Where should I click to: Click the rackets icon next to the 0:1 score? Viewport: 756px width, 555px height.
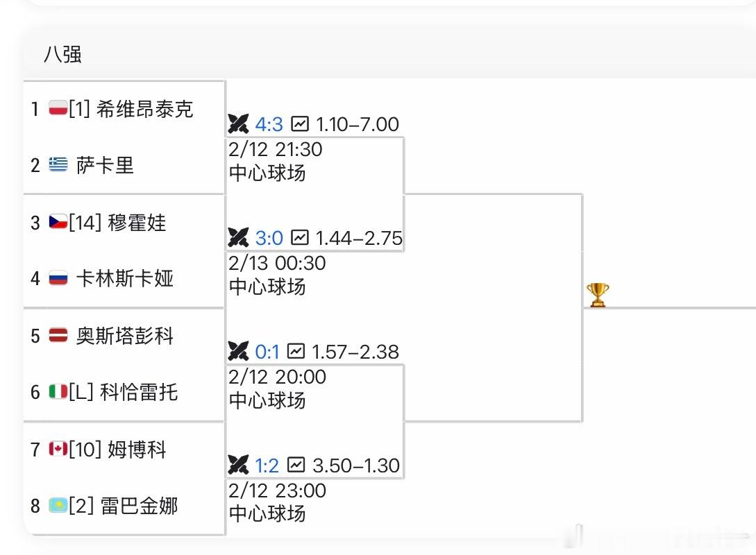point(240,352)
